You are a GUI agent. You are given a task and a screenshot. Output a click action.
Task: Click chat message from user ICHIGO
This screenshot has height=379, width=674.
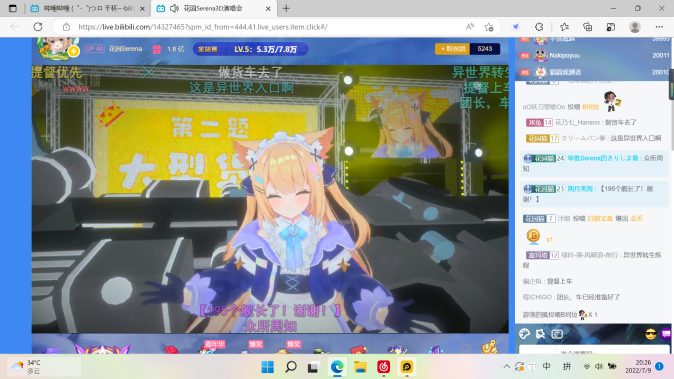tap(571, 297)
